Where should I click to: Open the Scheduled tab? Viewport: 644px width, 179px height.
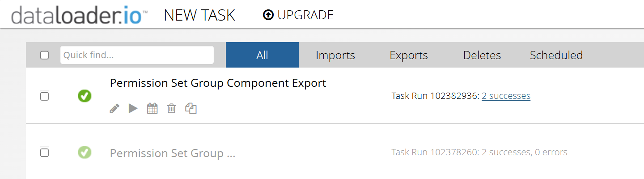[x=556, y=55]
